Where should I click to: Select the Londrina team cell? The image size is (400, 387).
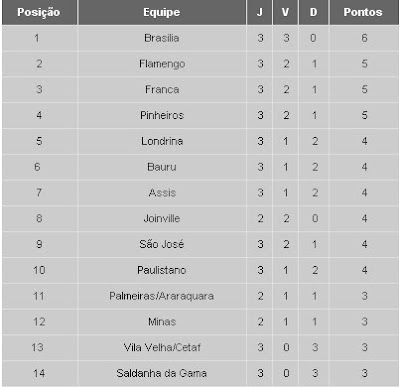click(162, 141)
